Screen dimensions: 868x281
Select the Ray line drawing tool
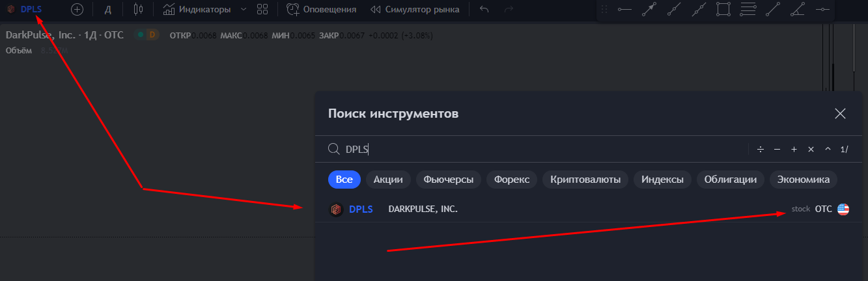[674, 10]
